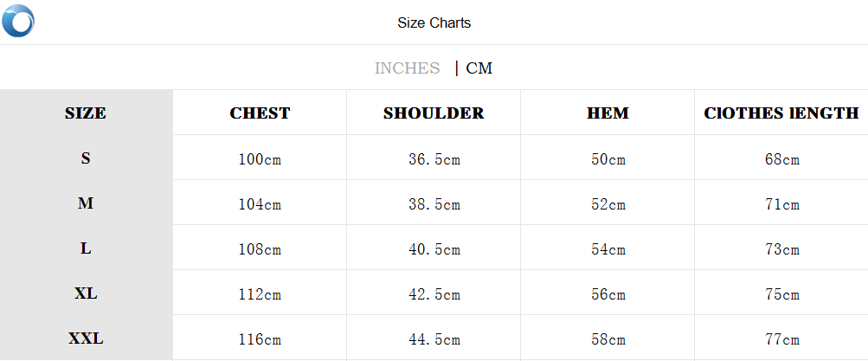Click the 54cm hem value
868x361 pixels.
pyautogui.click(x=608, y=249)
